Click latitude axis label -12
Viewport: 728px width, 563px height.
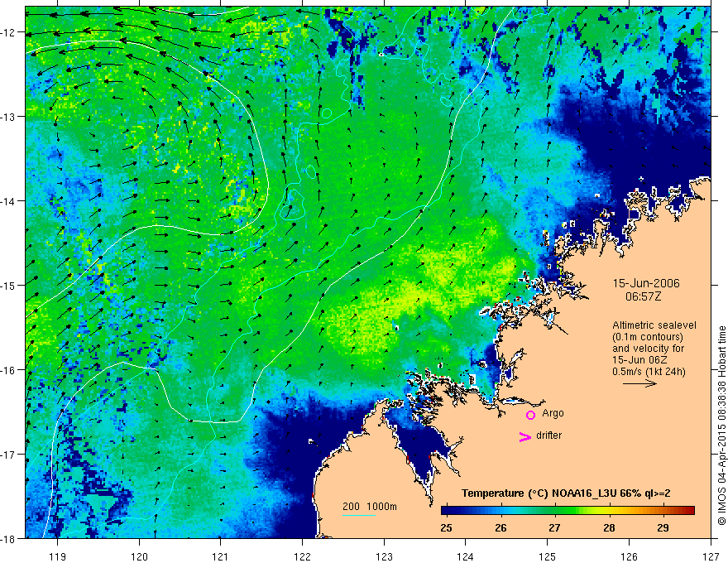coord(8,32)
